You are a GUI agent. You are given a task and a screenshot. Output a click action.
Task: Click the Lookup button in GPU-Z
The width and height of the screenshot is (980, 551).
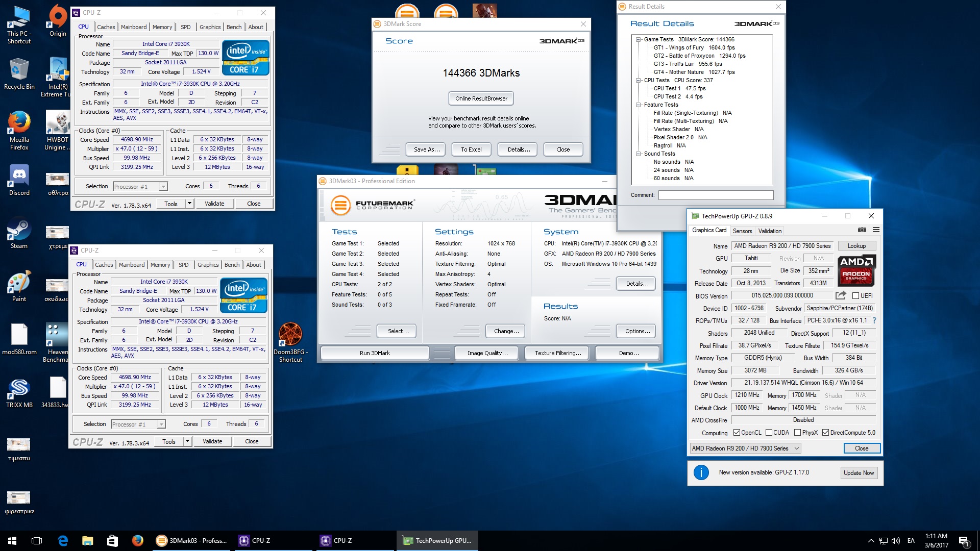[x=856, y=246]
